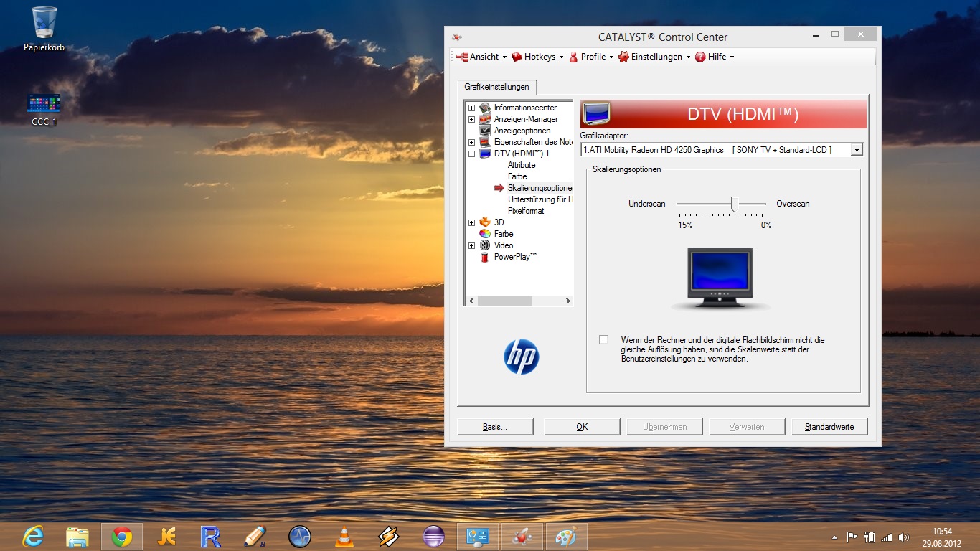Open the Hilfe menu
The image size is (980, 551).
coord(715,57)
